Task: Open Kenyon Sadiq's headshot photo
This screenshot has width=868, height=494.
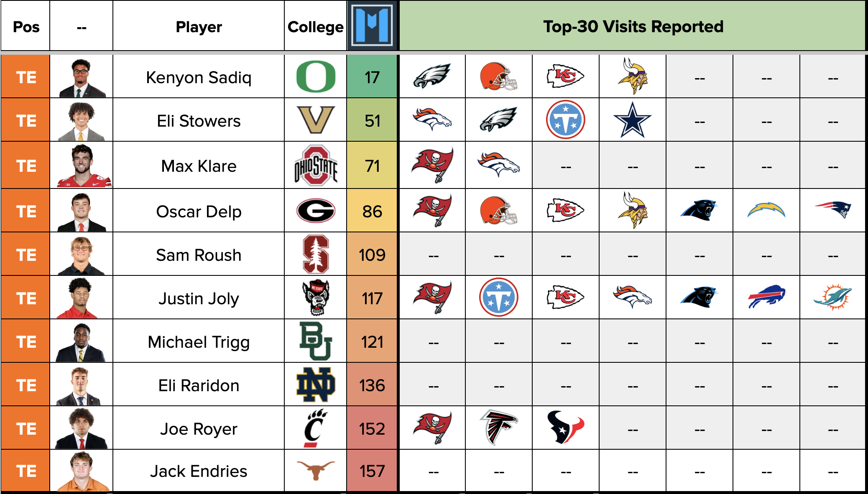Action: [x=82, y=77]
